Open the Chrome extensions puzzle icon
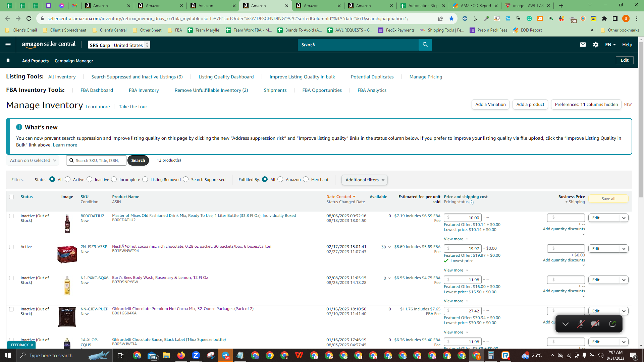 coord(604,18)
